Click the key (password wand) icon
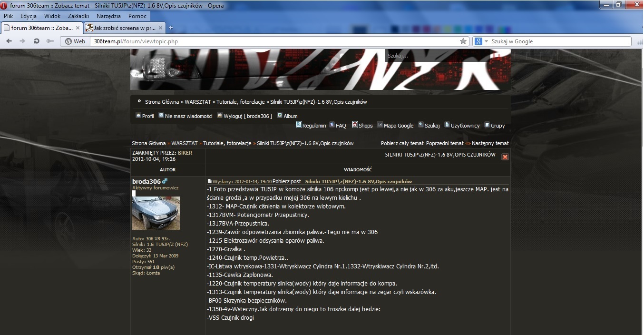The width and height of the screenshot is (644, 335). pos(50,41)
